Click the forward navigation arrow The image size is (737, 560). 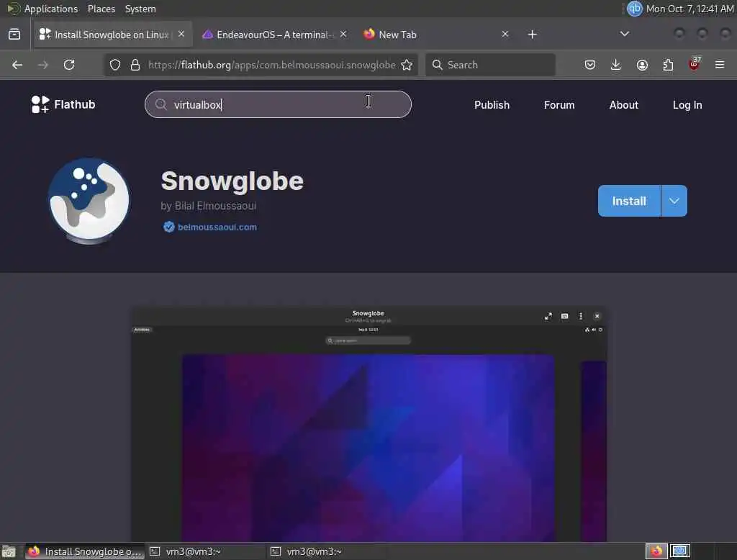42,65
